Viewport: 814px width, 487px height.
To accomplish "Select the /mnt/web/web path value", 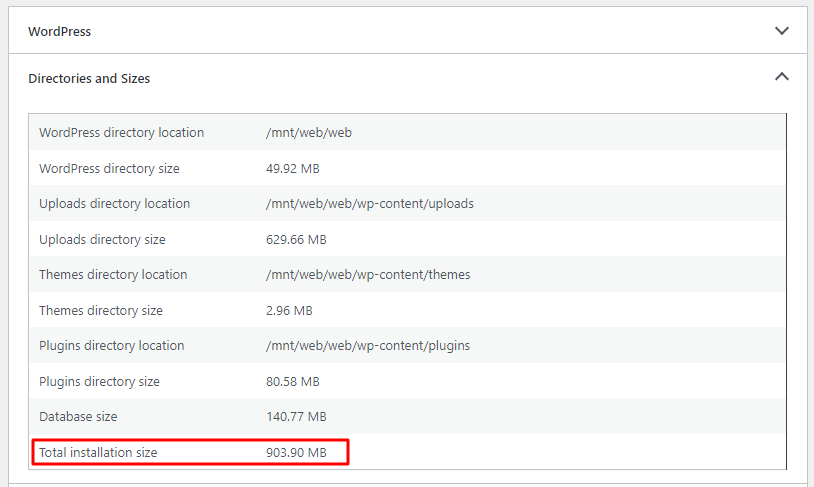I will pyautogui.click(x=309, y=132).
